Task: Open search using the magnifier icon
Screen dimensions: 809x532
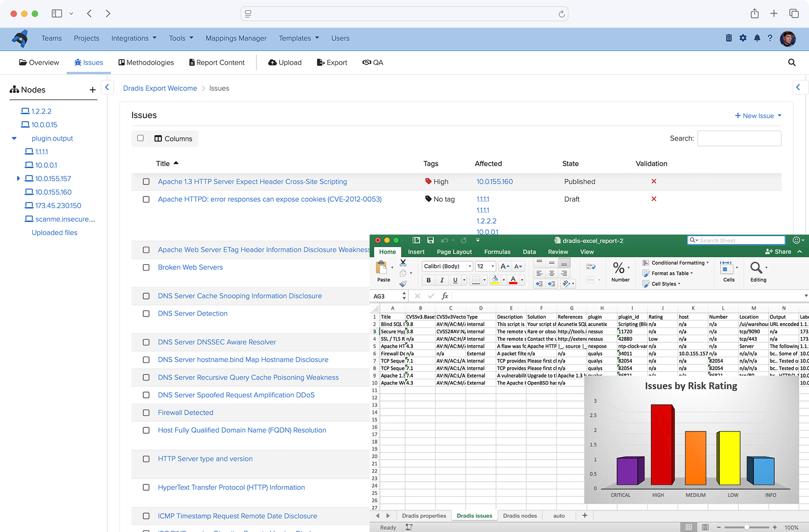Action: [x=792, y=62]
